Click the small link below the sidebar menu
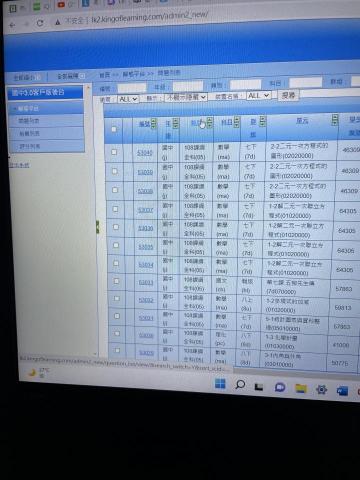The width and height of the screenshot is (360, 480). pos(19,165)
